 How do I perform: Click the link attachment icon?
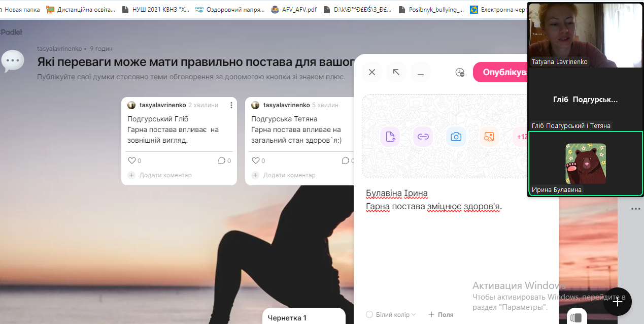[x=423, y=137]
